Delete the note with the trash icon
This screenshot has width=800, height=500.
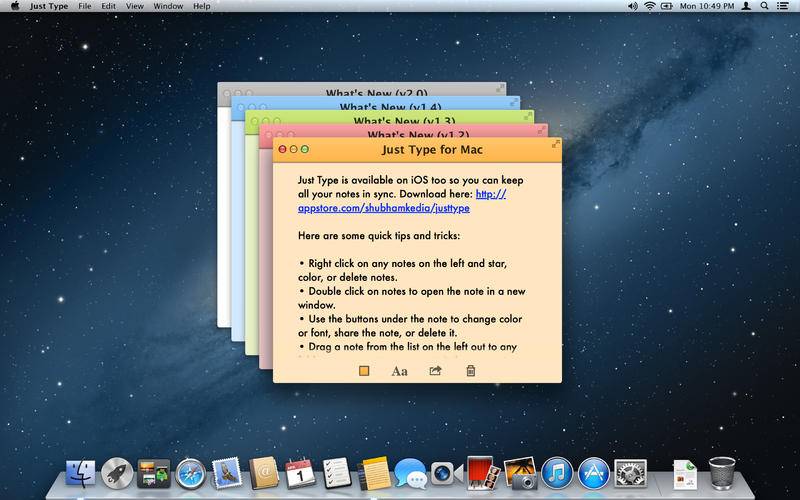click(470, 371)
